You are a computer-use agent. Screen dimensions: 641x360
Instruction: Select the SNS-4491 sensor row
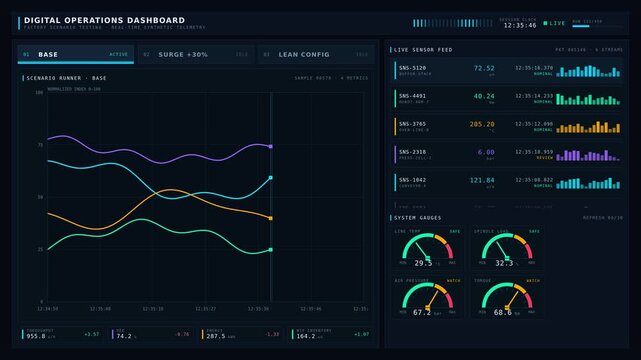[507, 99]
